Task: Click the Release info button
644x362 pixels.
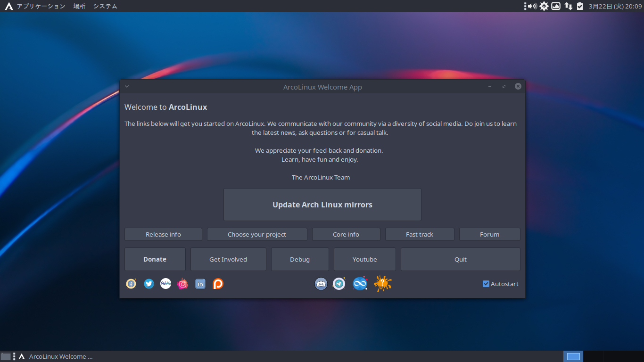Action: [163, 234]
